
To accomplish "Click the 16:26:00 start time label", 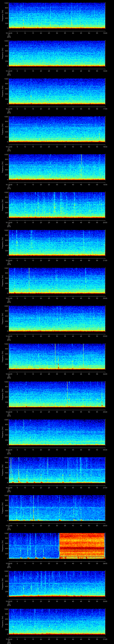I will [x=9, y=487].
